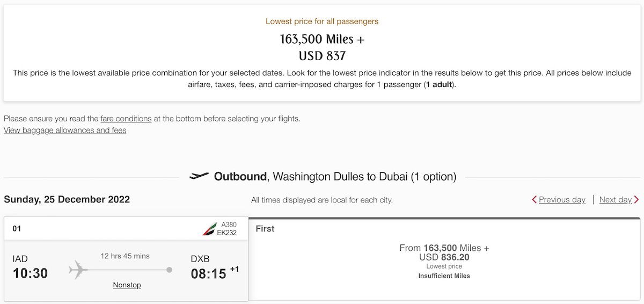Click the flight option number 01

tap(17, 229)
